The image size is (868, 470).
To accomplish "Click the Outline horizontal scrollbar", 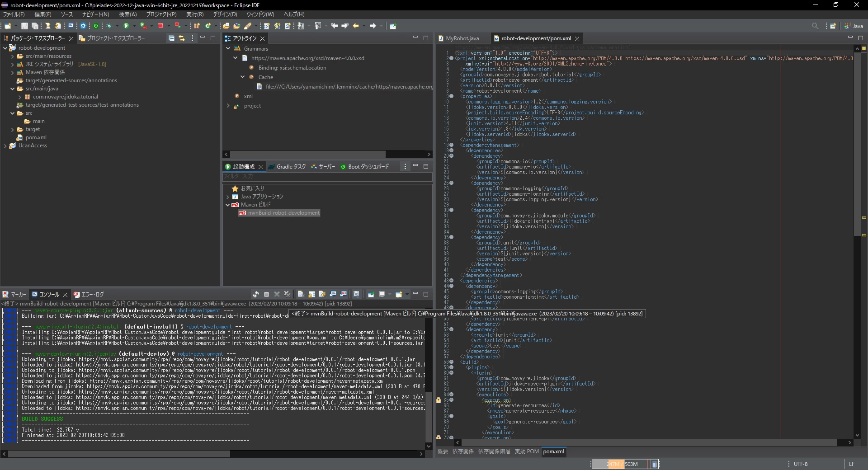I will [x=308, y=154].
